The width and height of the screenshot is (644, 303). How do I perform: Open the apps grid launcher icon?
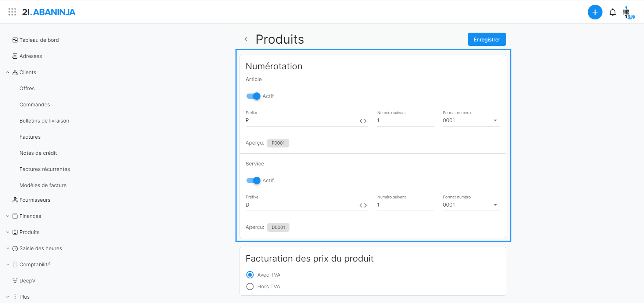coord(12,12)
